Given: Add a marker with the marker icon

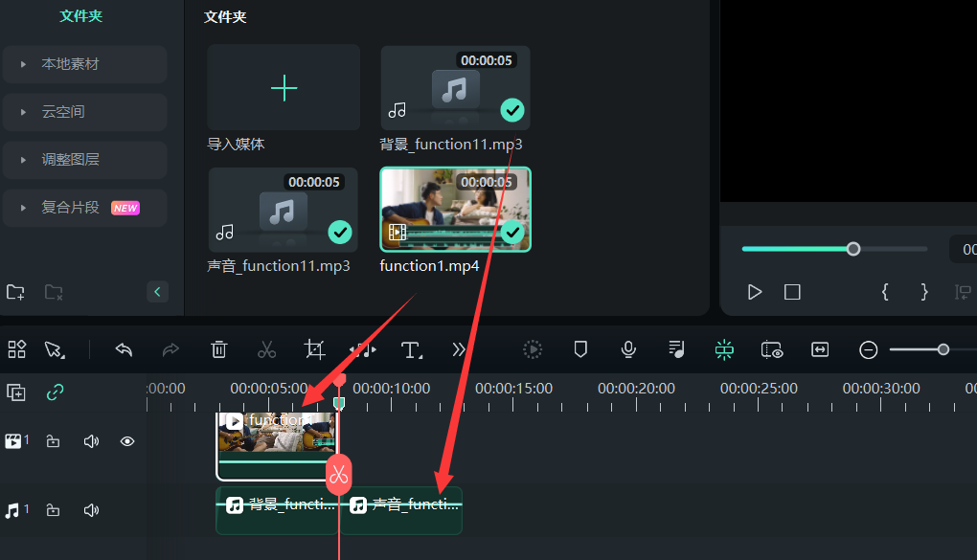Looking at the screenshot, I should [580, 349].
